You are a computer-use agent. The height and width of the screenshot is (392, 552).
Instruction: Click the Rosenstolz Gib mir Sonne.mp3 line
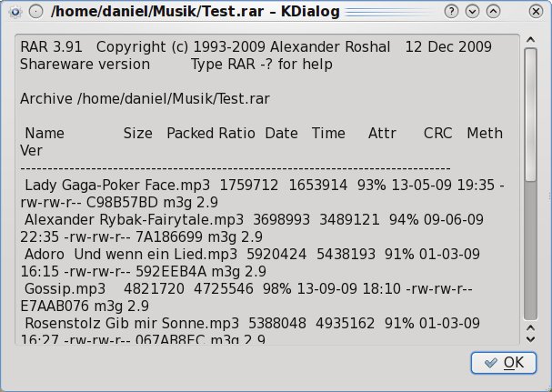132,323
